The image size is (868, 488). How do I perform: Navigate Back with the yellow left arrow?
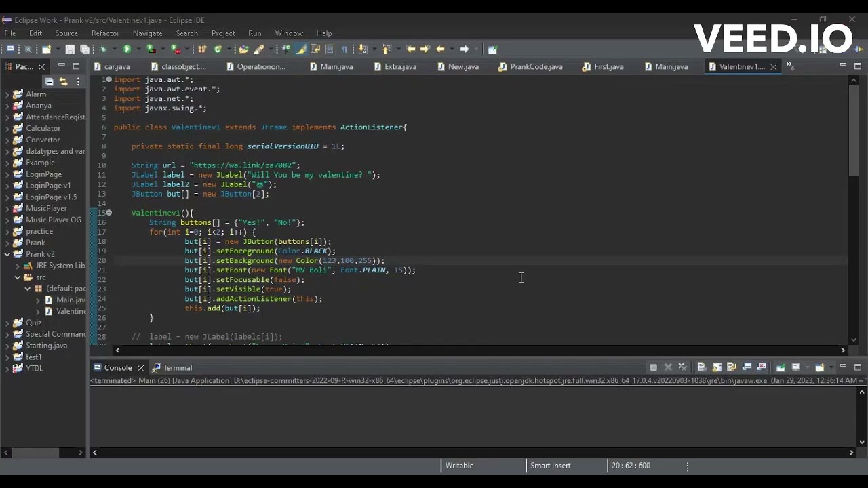click(439, 49)
